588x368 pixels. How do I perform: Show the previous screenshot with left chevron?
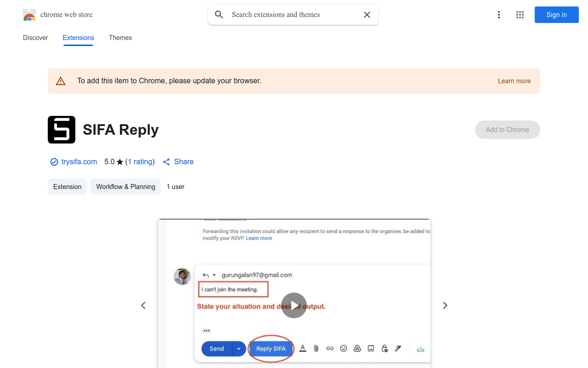coord(143,305)
